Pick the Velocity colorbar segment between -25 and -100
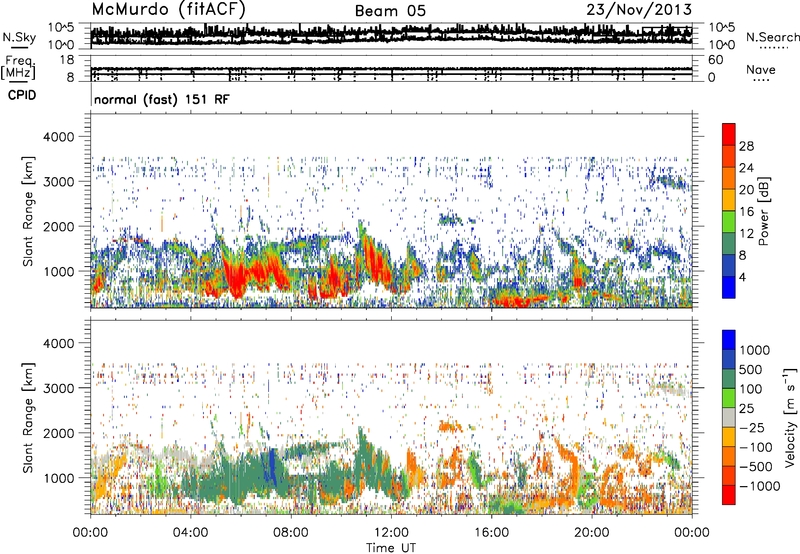 click(x=729, y=437)
